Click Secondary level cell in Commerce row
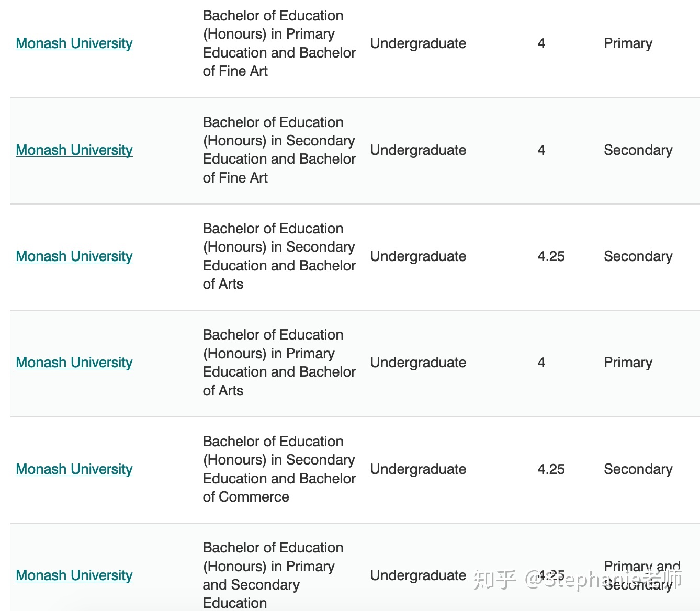700x611 pixels. pos(638,469)
